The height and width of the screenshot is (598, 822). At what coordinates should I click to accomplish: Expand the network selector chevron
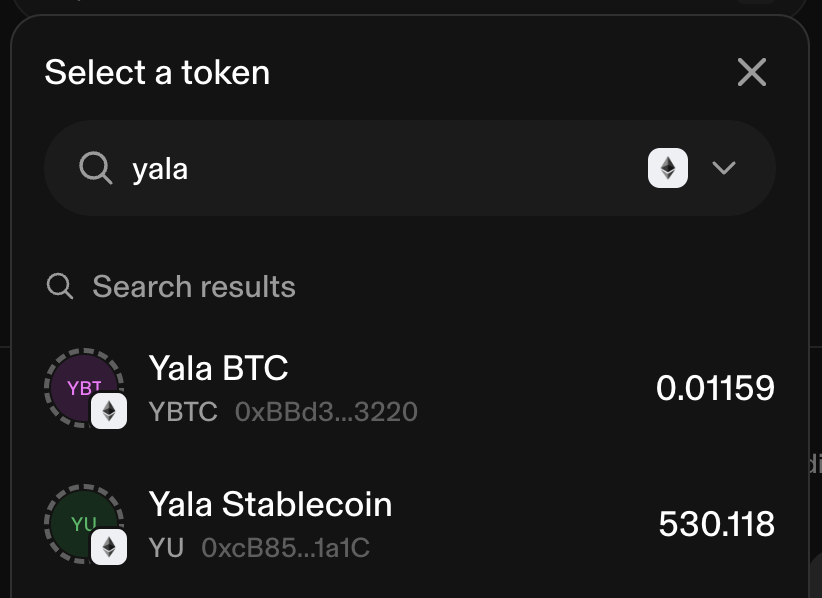click(724, 168)
